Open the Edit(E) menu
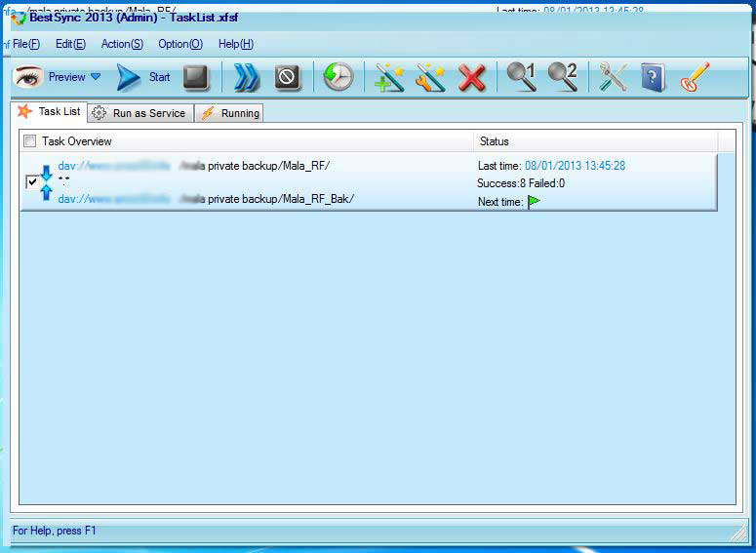The height and width of the screenshot is (553, 756). pos(70,44)
